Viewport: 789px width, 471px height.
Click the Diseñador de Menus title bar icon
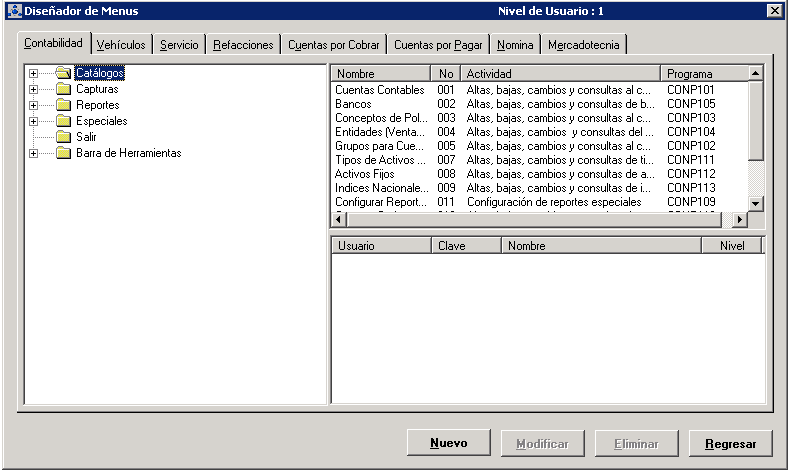pos(13,11)
